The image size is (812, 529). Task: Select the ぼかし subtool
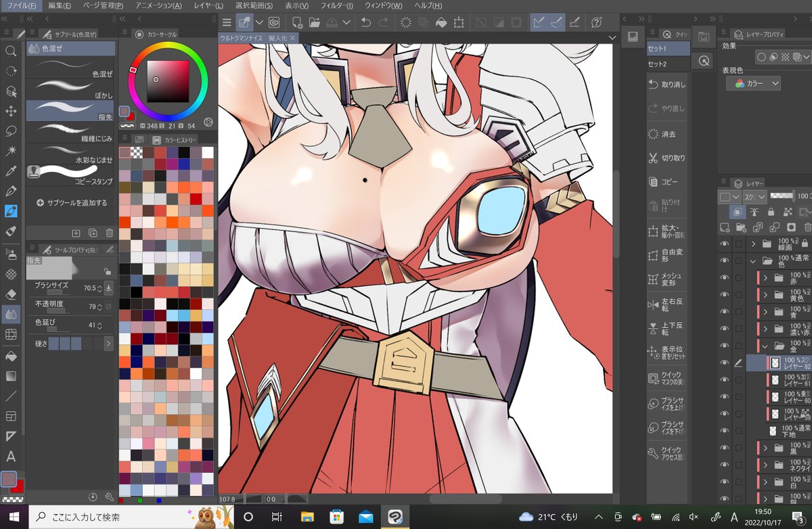coord(70,88)
